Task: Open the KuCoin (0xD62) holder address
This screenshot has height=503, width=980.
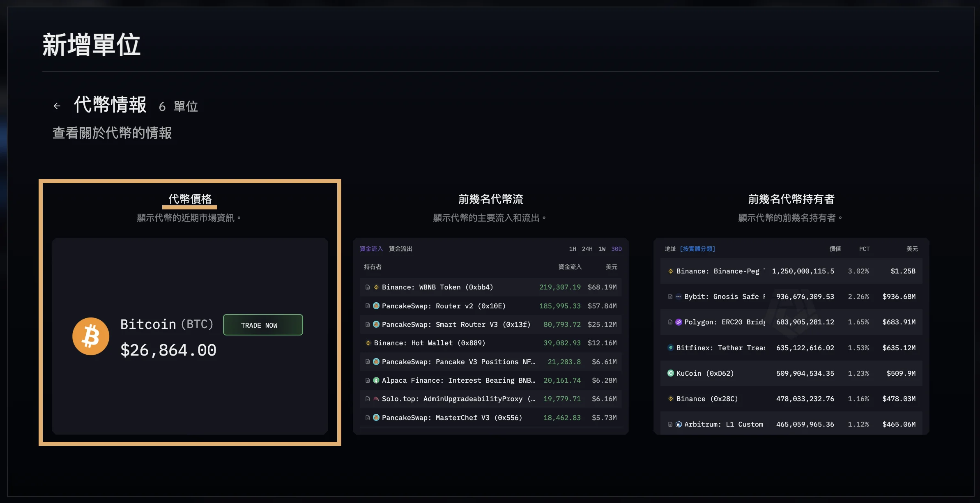Action: coord(705,373)
